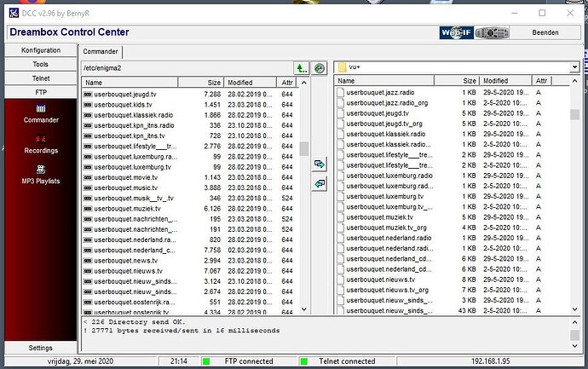Viewport: 588px width, 369px height.
Task: Sort left pane by Modified column
Action: (251, 83)
